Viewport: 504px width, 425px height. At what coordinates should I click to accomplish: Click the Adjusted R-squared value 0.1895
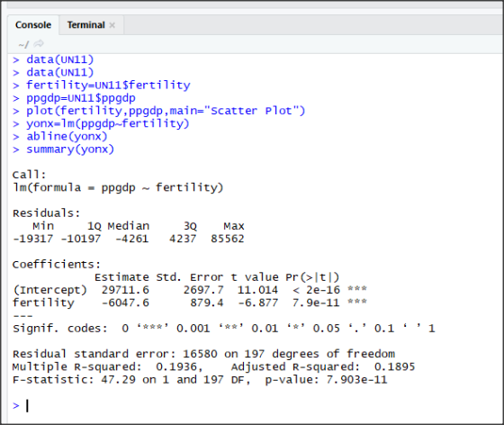click(x=394, y=366)
